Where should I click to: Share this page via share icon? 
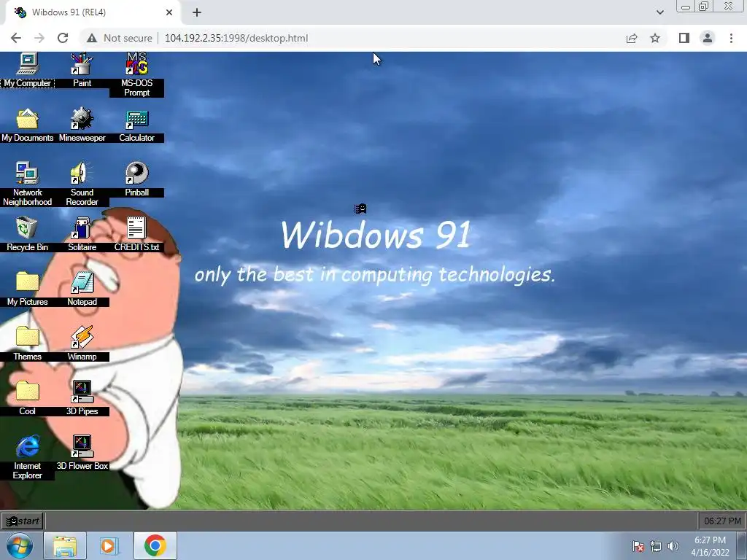pyautogui.click(x=632, y=38)
